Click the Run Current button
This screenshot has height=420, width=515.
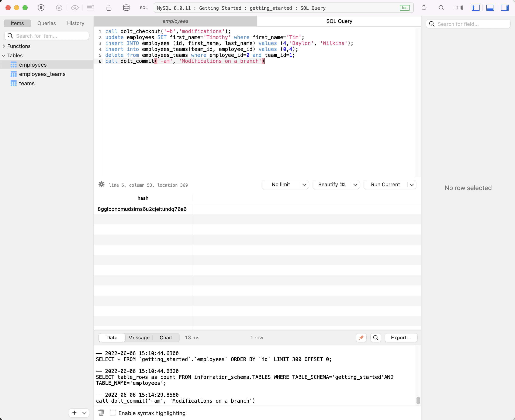click(x=385, y=184)
